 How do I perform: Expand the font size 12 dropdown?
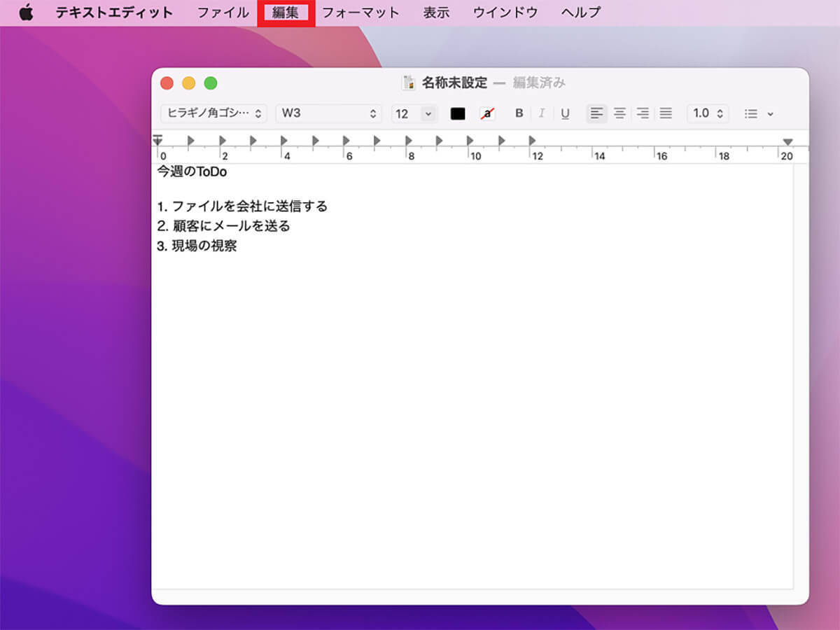click(428, 113)
